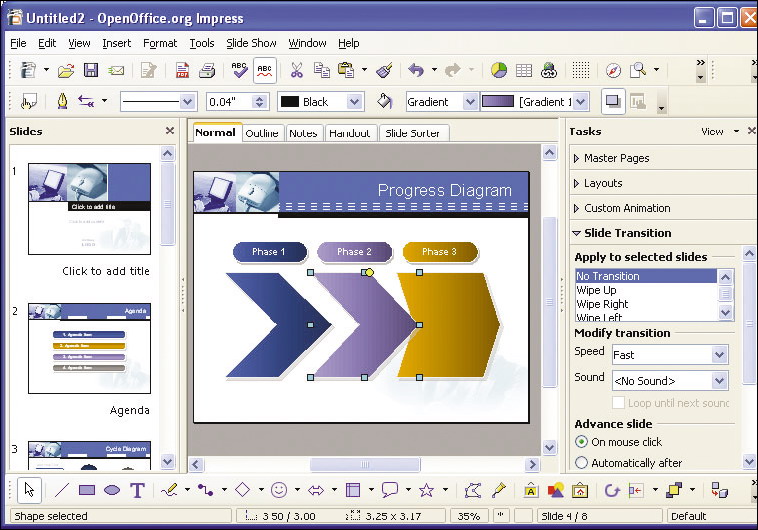This screenshot has height=530, width=758.
Task: Open the Tasks View menu
Action: point(720,131)
